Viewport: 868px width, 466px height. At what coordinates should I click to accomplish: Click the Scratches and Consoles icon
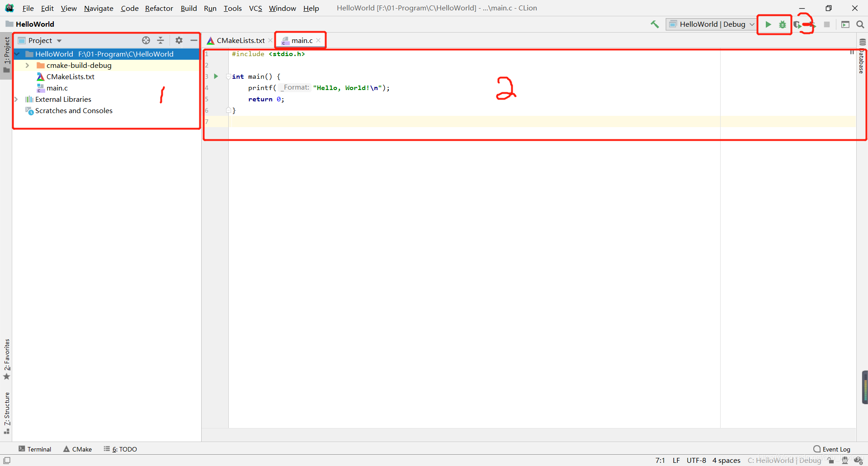coord(29,111)
